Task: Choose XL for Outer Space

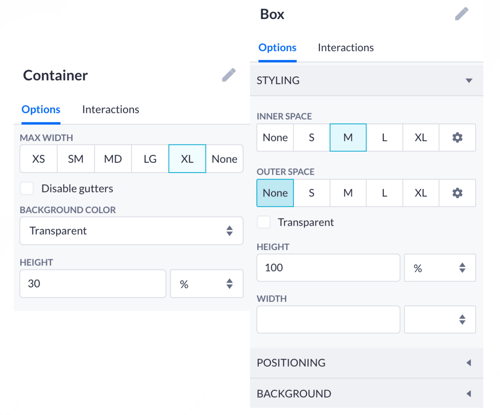Action: tap(421, 193)
